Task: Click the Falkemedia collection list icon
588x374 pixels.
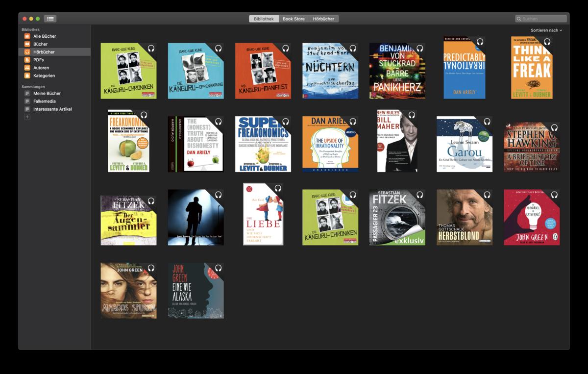Action: (x=27, y=101)
